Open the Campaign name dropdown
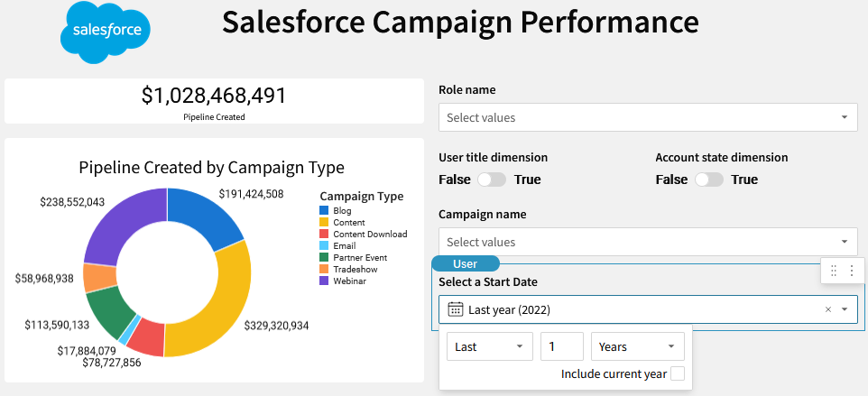The image size is (868, 396). point(648,242)
